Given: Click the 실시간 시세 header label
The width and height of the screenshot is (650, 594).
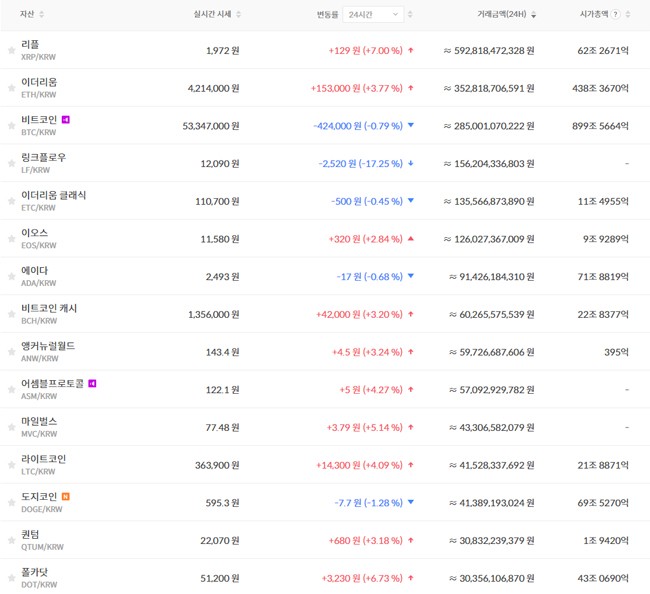Looking at the screenshot, I should 212,14.
